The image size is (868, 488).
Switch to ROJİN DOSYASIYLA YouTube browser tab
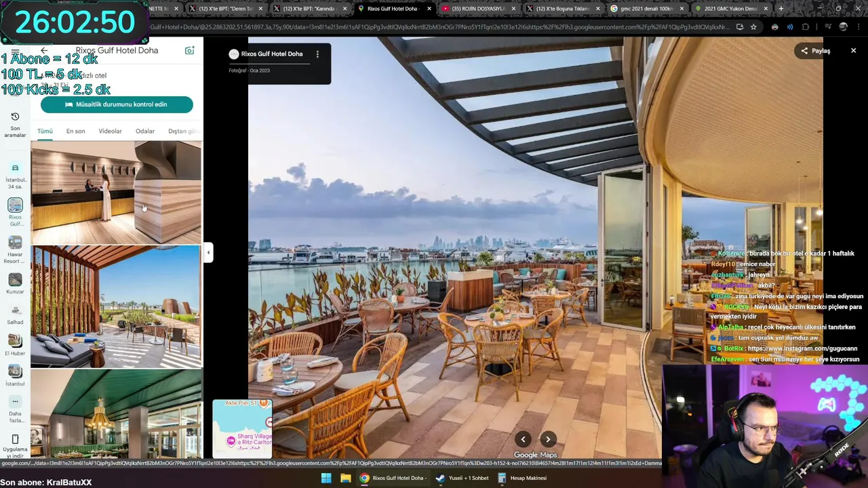479,9
